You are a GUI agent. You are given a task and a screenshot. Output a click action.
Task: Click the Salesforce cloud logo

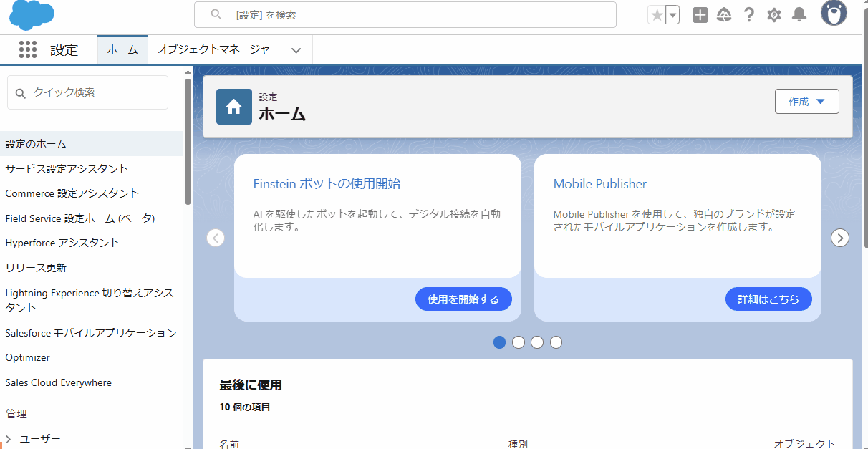tap(32, 14)
